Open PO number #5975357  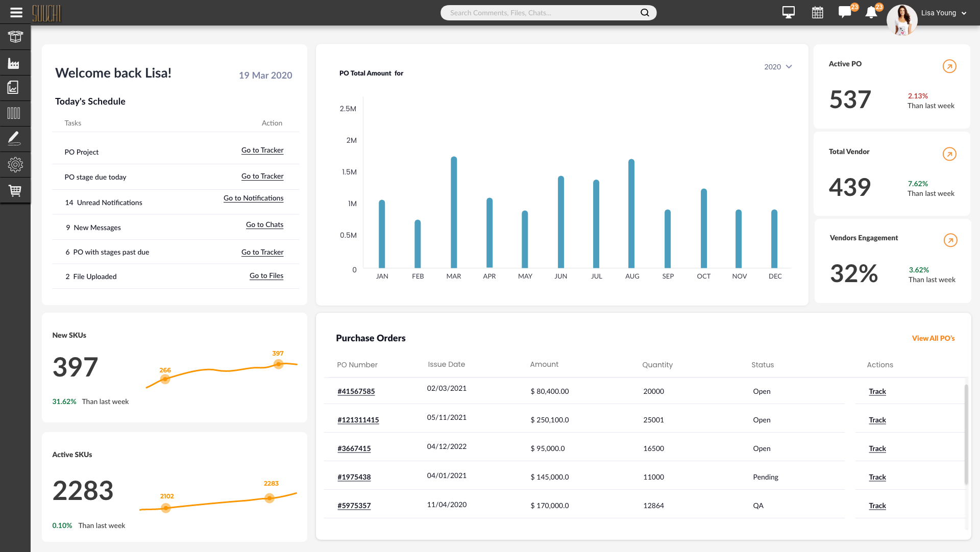(354, 506)
